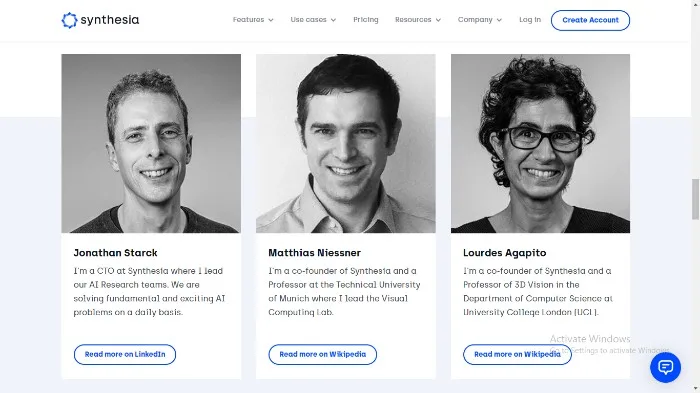Image resolution: width=700 pixels, height=393 pixels.
Task: Open the Use cases dropdown menu
Action: coord(313,20)
